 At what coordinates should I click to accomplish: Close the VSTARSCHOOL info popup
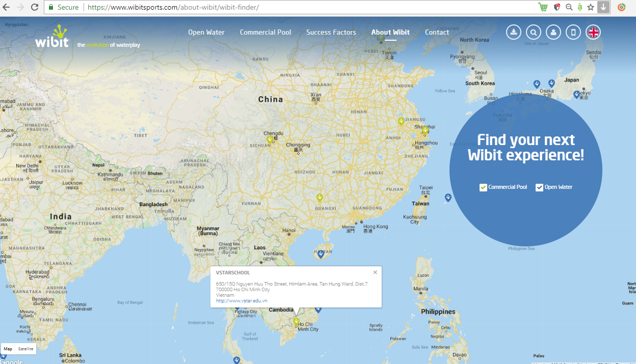376,272
